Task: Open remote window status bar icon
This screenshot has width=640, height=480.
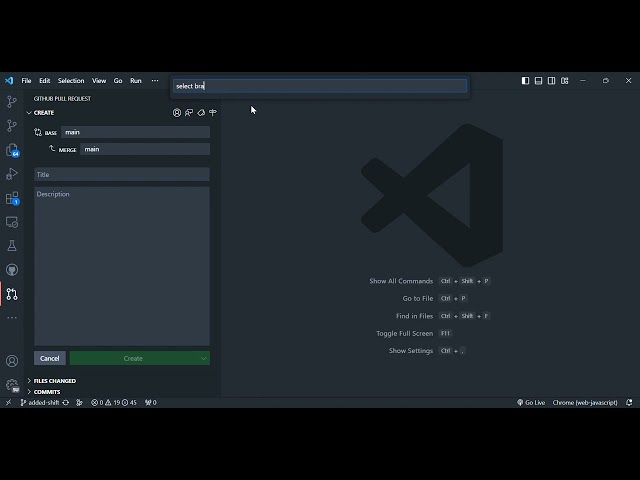Action: pyautogui.click(x=9, y=402)
